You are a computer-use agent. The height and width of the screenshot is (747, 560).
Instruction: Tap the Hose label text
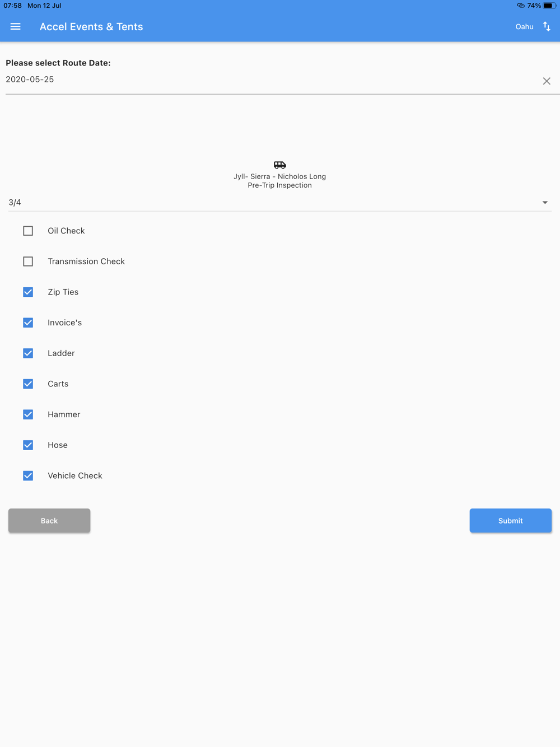click(x=58, y=445)
